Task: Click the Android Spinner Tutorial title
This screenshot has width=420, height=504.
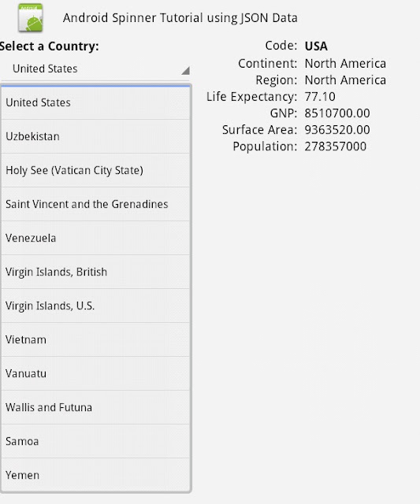Action: pos(180,18)
